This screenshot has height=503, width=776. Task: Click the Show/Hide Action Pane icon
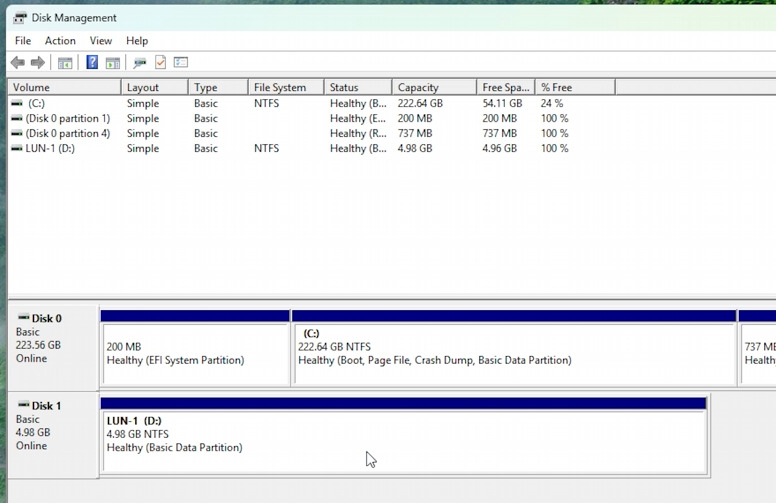tap(113, 63)
